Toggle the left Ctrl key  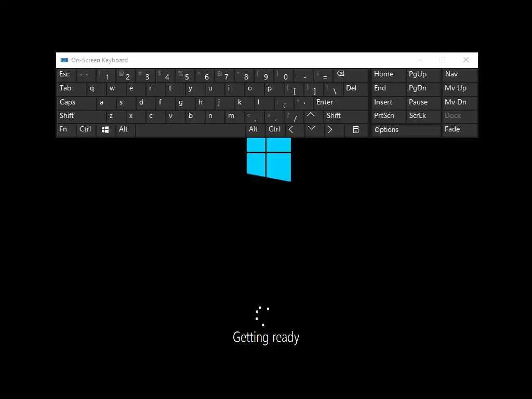[x=86, y=130]
